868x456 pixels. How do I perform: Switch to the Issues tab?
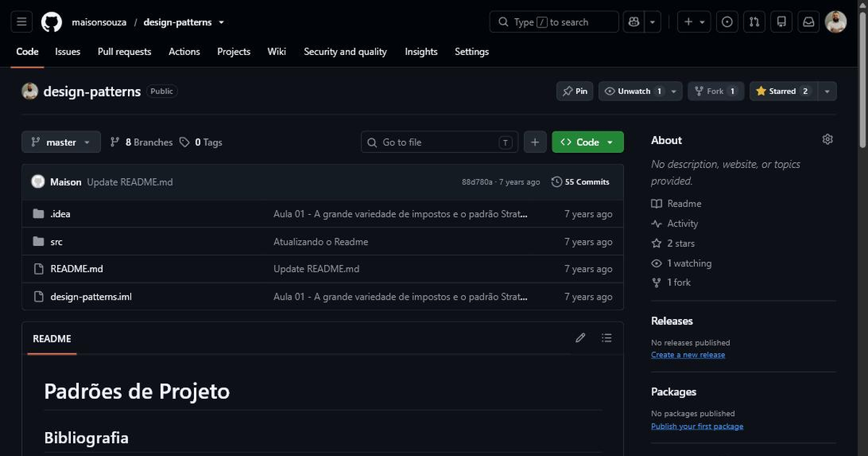[x=67, y=51]
